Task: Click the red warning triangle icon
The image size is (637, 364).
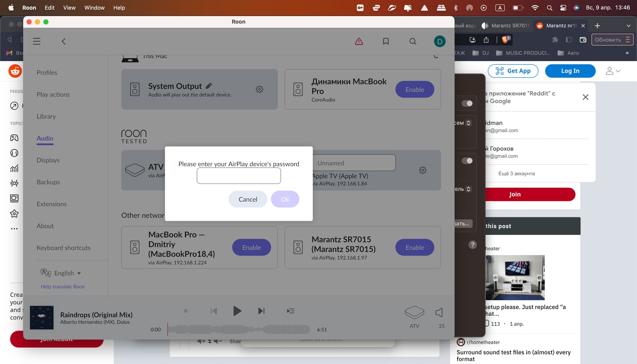Action: (x=359, y=41)
